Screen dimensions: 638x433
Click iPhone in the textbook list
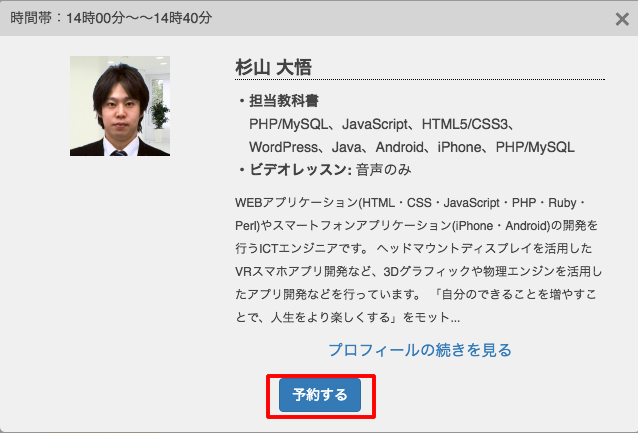point(459,147)
